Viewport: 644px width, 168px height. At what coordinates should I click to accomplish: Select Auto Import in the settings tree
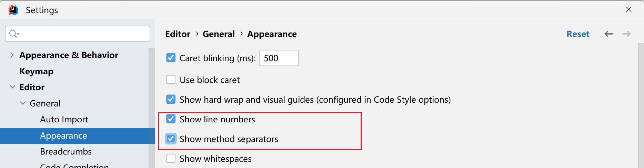[x=64, y=120]
